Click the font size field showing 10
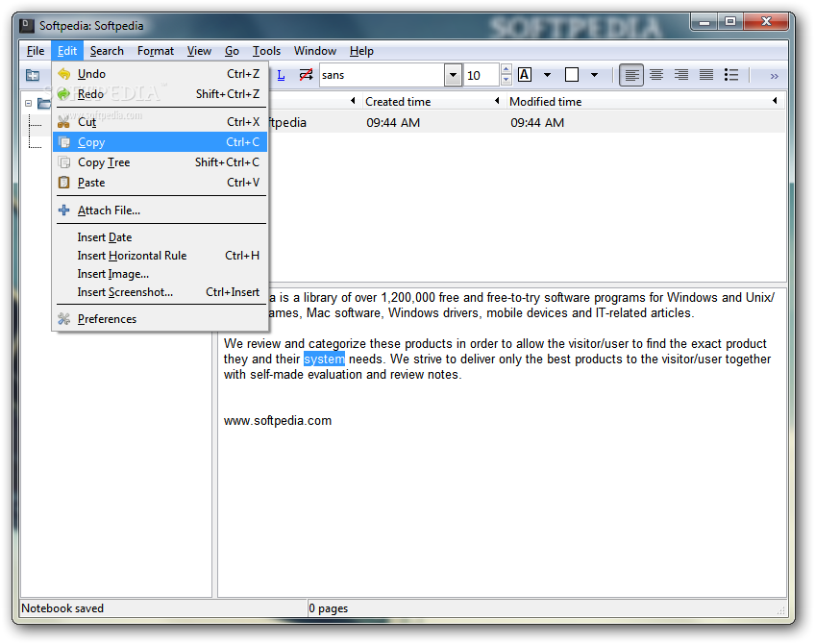 (x=482, y=75)
